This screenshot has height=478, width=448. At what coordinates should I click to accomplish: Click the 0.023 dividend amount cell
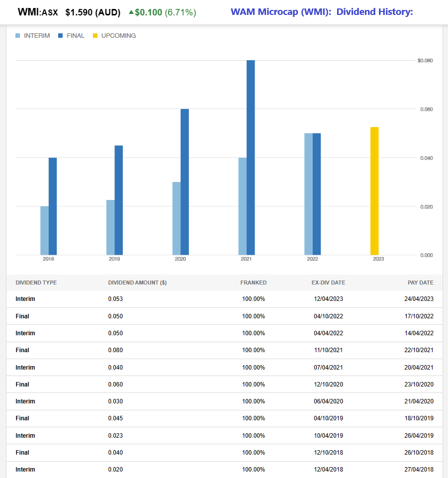(115, 436)
